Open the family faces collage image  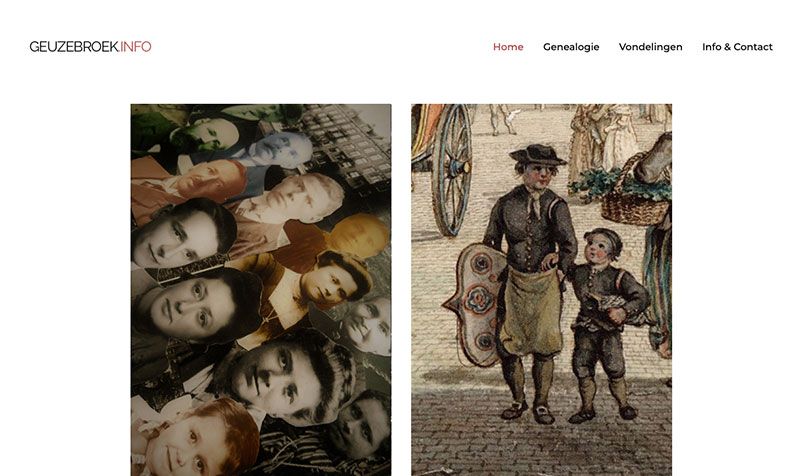(261, 290)
